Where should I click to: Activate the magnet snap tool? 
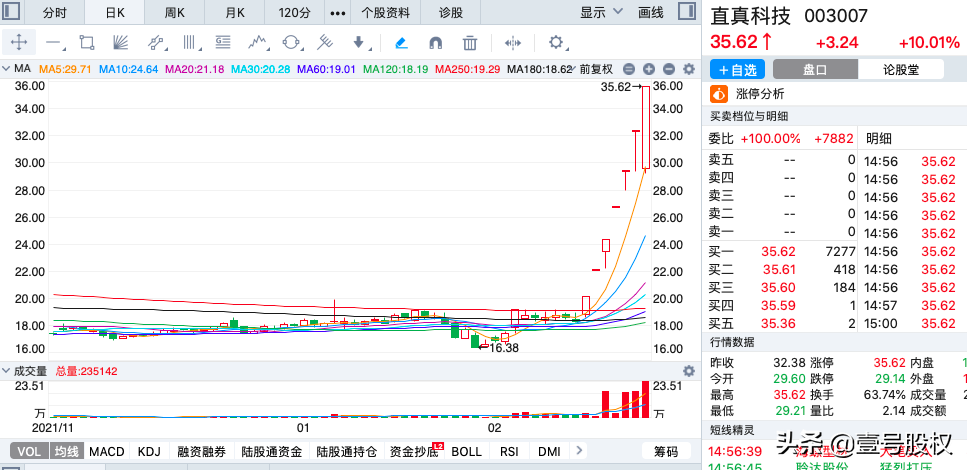pyautogui.click(x=435, y=43)
